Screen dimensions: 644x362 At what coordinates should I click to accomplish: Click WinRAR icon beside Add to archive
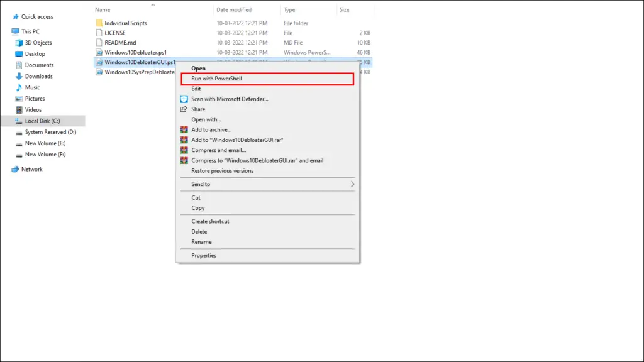[184, 129]
